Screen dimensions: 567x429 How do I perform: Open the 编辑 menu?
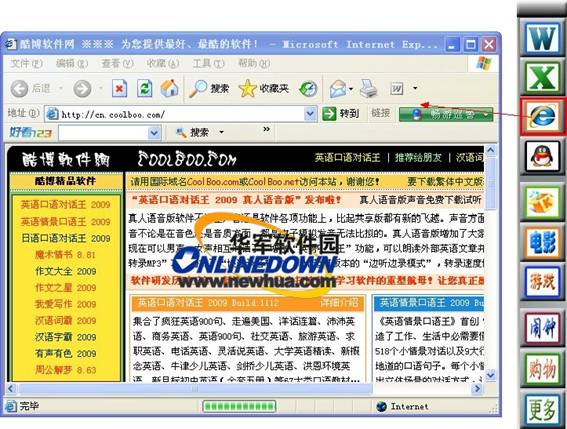point(72,64)
